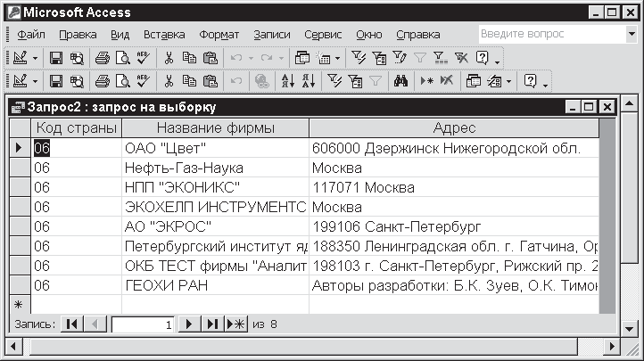Click the Sort Descending (Z-A) toolbar icon
This screenshot has width=644, height=361.
[x=308, y=81]
